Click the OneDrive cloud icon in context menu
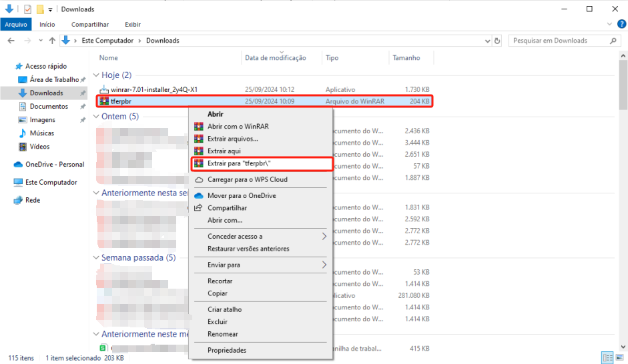This screenshot has height=364, width=628. 198,195
